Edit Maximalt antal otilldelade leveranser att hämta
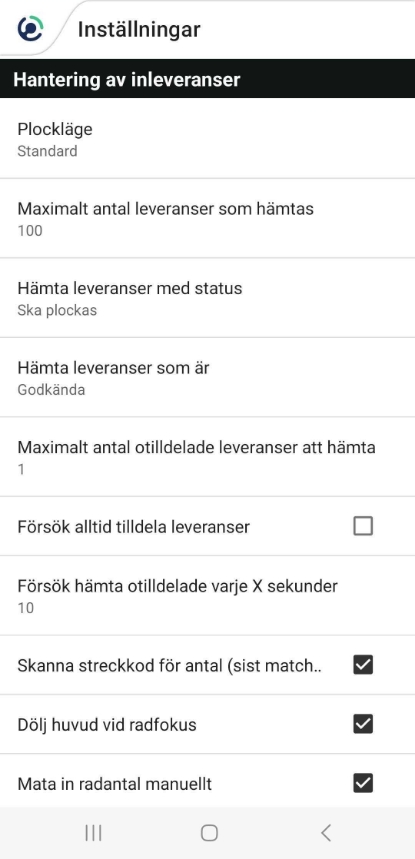 pyautogui.click(x=208, y=457)
